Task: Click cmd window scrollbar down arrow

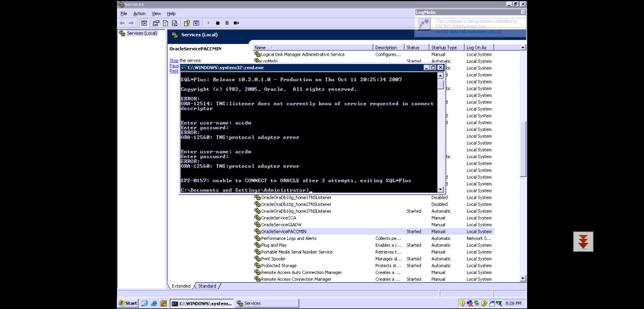Action: pos(441,189)
